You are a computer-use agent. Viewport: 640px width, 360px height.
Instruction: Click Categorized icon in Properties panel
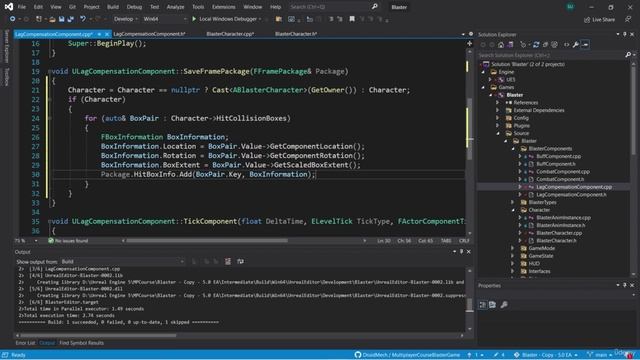[483, 304]
